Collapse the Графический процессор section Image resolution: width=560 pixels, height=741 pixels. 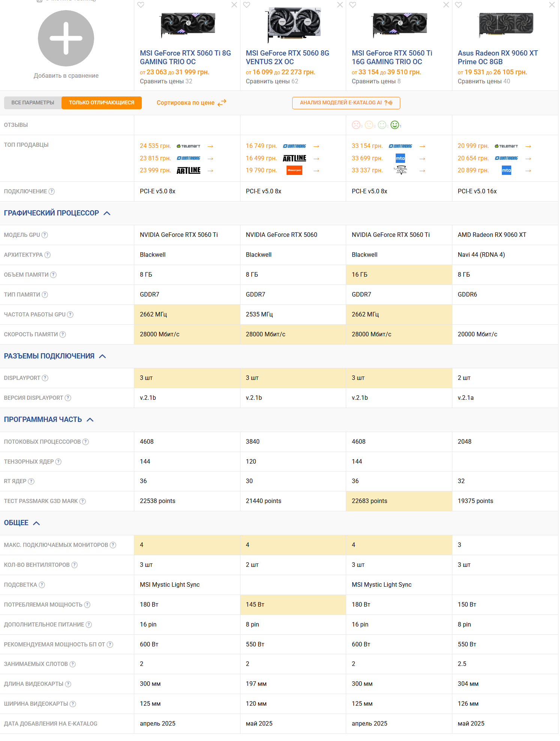coord(107,213)
